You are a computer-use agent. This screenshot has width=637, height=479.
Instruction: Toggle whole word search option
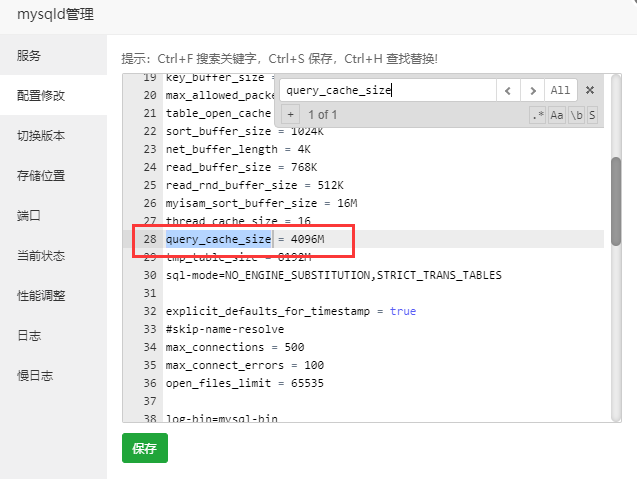click(576, 115)
